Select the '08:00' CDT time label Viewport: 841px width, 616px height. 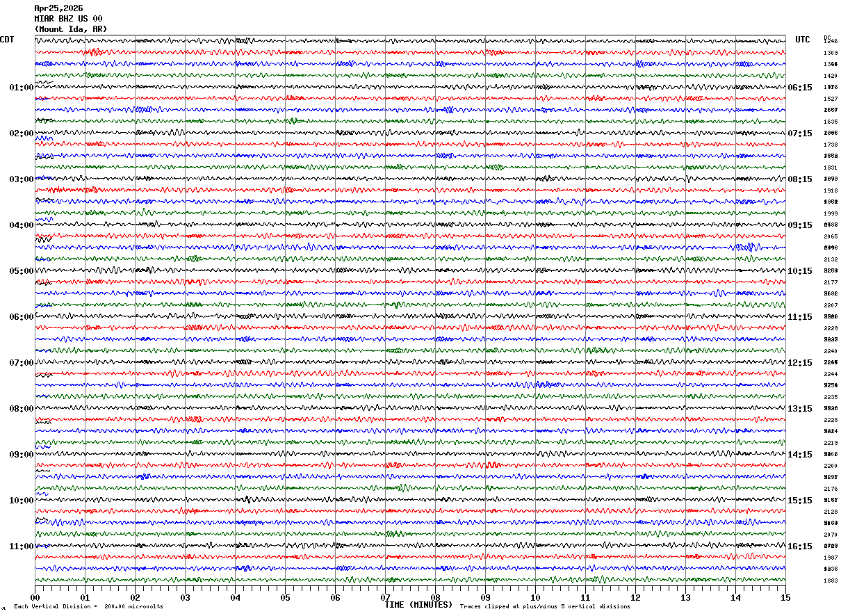[x=21, y=409]
